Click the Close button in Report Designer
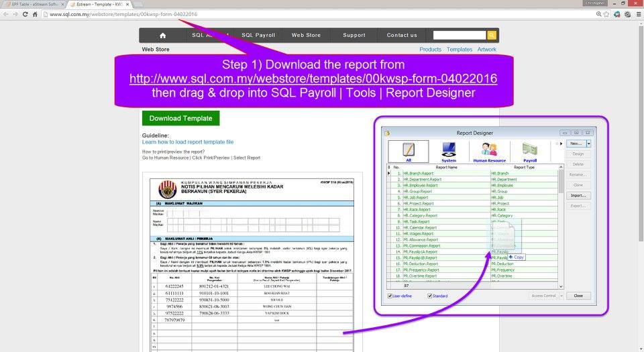 point(578,296)
